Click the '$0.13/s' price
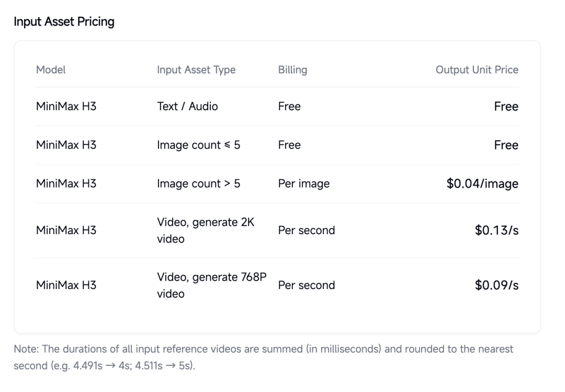The height and width of the screenshot is (392, 565). [x=496, y=230]
